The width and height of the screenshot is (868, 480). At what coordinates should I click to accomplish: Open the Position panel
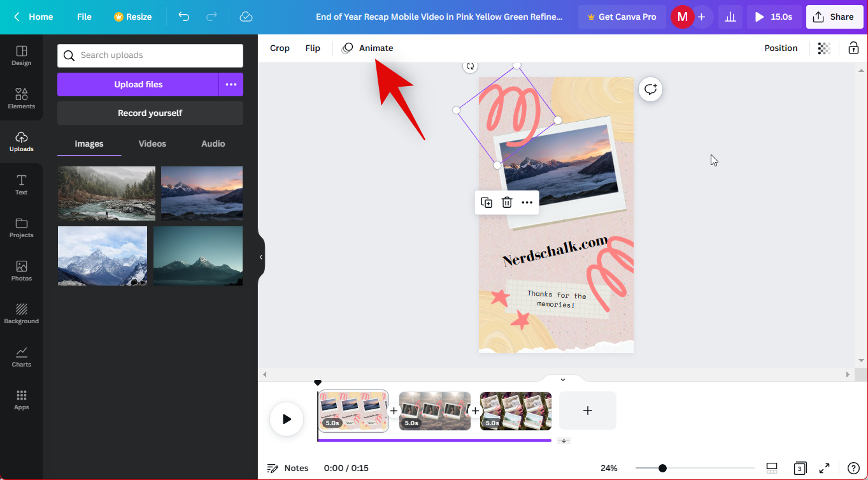(x=781, y=48)
